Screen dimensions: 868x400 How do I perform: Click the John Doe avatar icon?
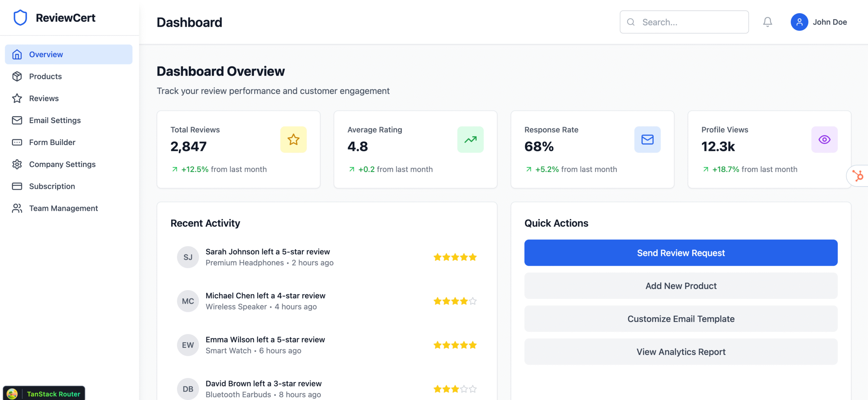pyautogui.click(x=799, y=22)
